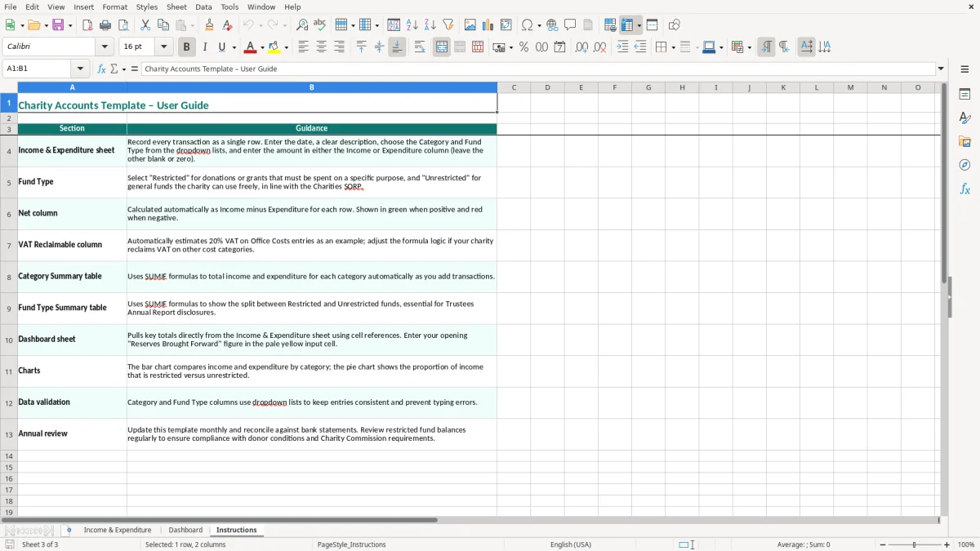Open the Font Size dropdown
Screen dimensions: 980x551
pyautogui.click(x=163, y=47)
